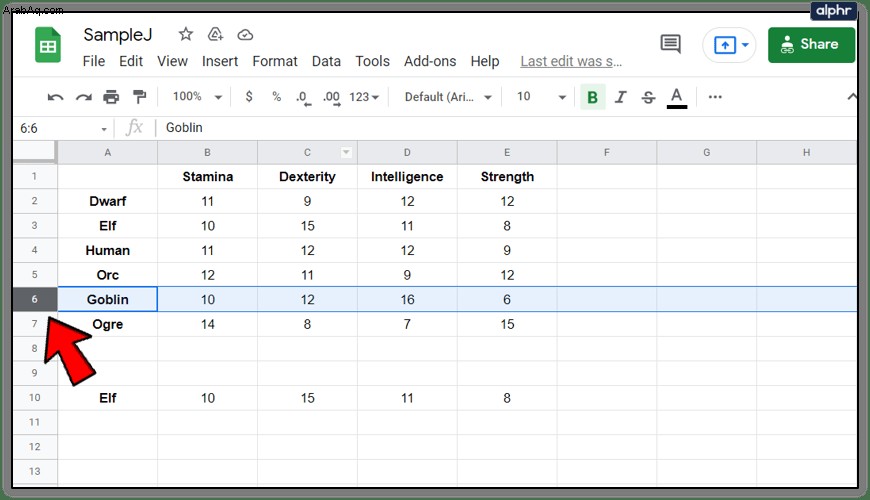The image size is (870, 500).
Task: Click the Print icon
Action: 111,97
